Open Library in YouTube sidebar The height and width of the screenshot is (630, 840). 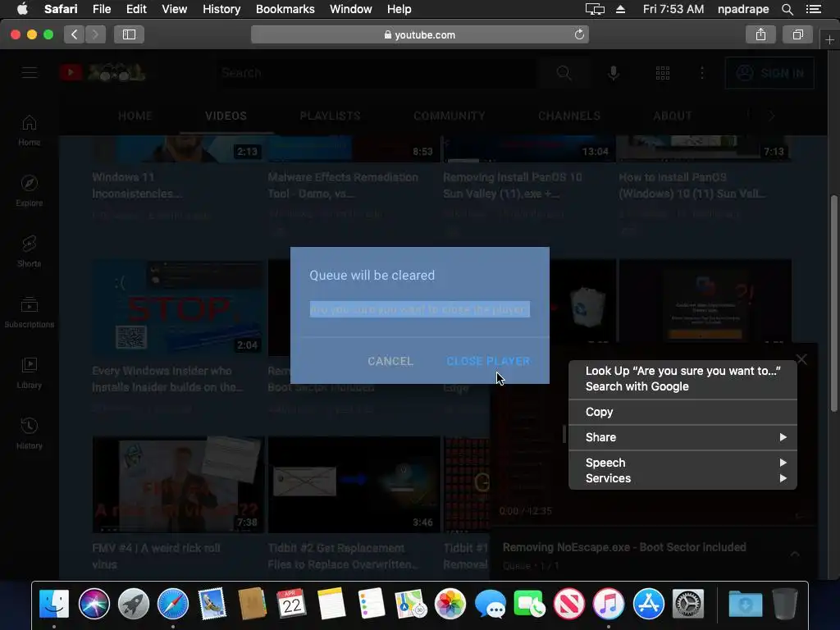(29, 373)
